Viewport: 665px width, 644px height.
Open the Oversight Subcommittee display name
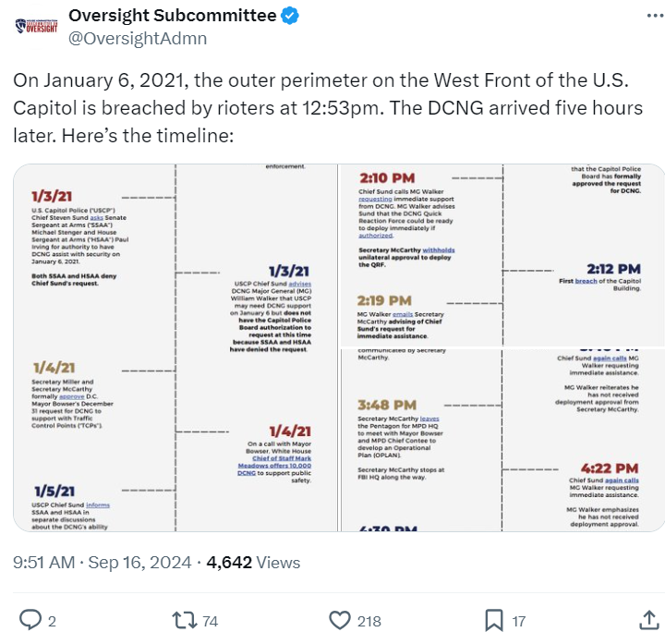(173, 16)
